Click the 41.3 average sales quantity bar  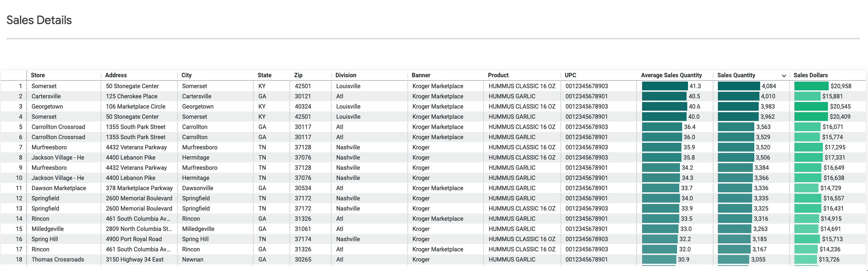[665, 86]
